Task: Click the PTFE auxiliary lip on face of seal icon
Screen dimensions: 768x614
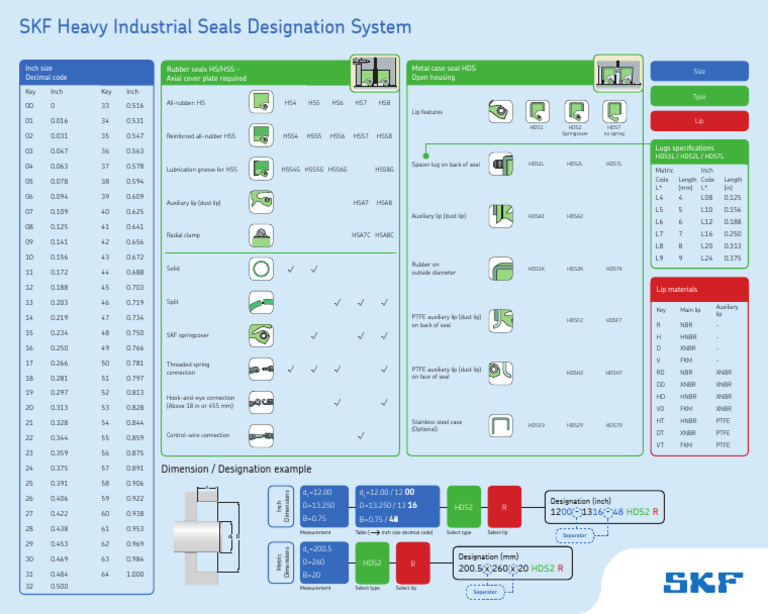Action: pyautogui.click(x=501, y=373)
